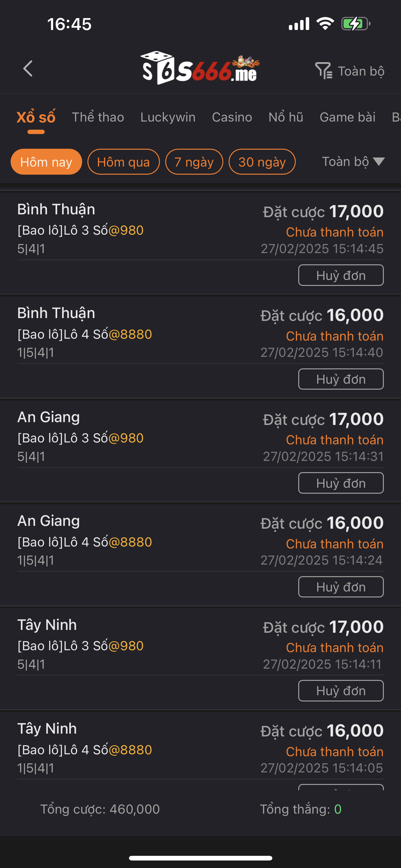Screen dimensions: 401x868
Task: Select the Hôm qua filter
Action: 123,162
